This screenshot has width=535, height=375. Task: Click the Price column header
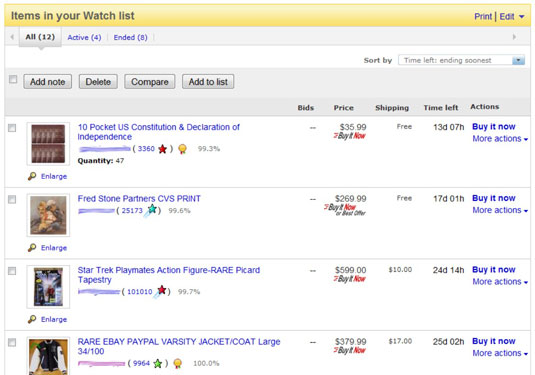point(344,108)
